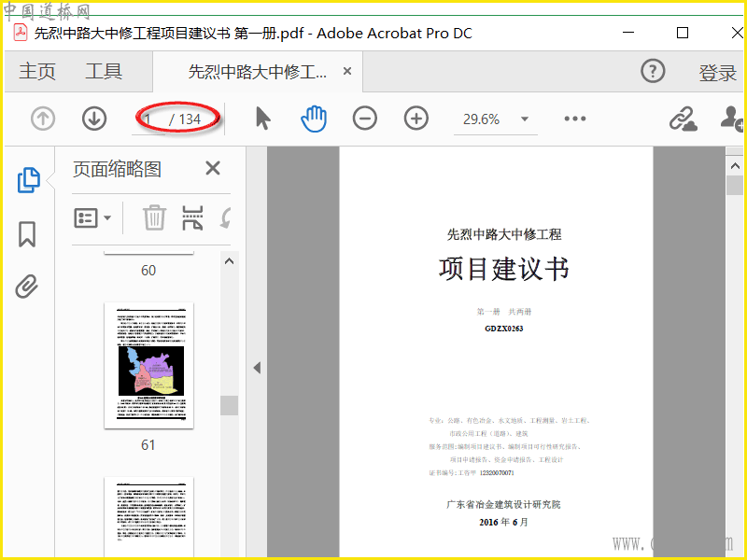Click the date 2016 年 6 月

pyautogui.click(x=503, y=522)
